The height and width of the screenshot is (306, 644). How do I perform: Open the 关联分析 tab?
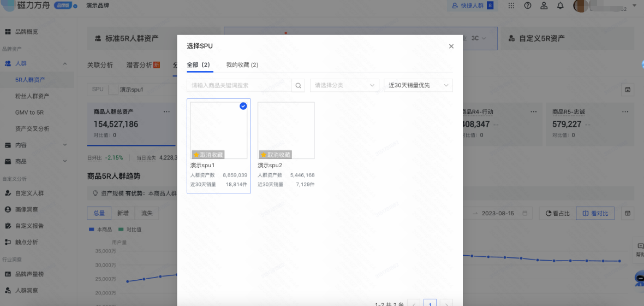(x=100, y=65)
